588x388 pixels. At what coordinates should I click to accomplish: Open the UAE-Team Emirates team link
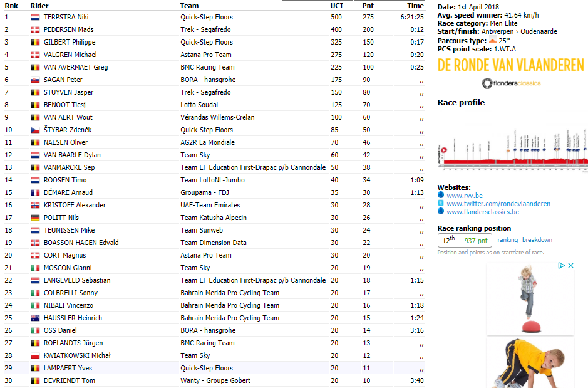tap(210, 205)
